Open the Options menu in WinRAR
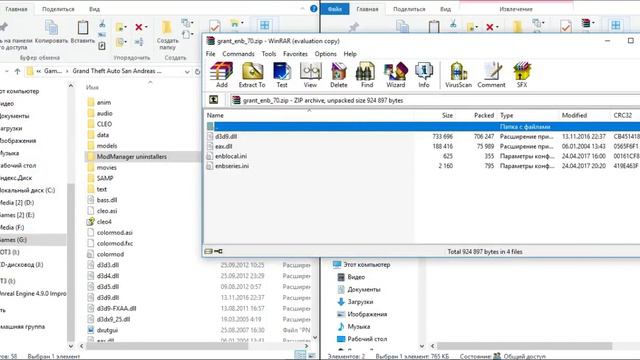Image resolution: width=640 pixels, height=360 pixels. coord(325,54)
